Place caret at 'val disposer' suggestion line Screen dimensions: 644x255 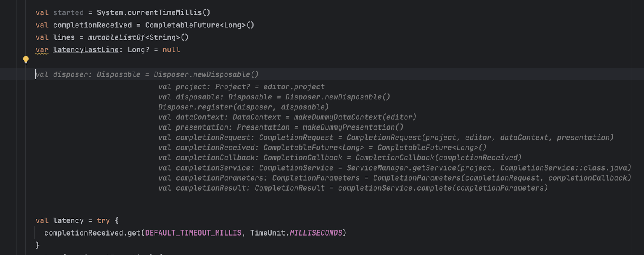click(147, 74)
